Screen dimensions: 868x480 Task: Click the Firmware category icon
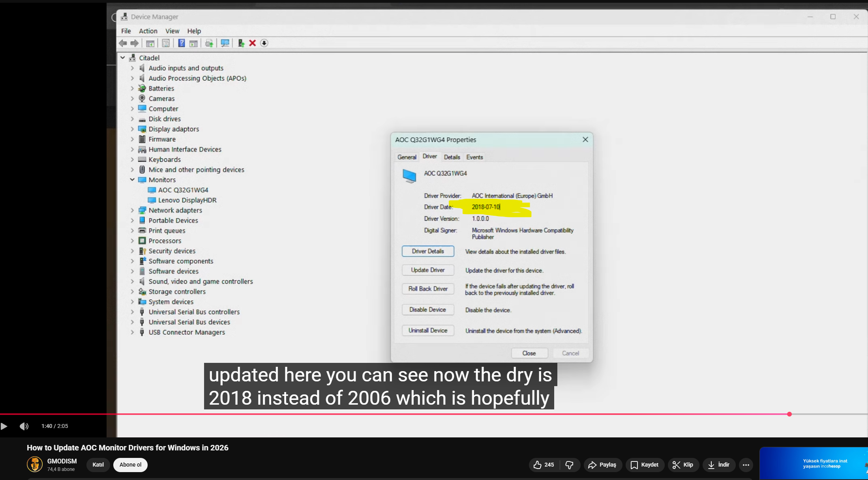click(x=142, y=139)
